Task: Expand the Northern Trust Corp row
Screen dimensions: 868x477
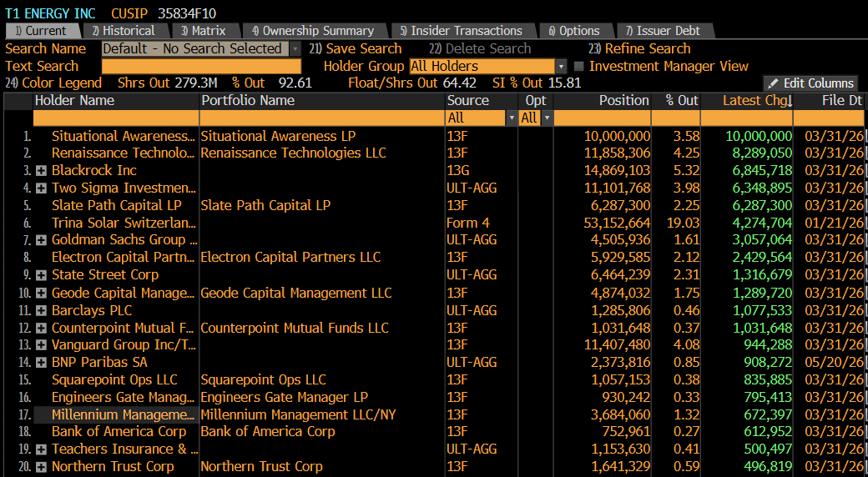Action: point(41,468)
